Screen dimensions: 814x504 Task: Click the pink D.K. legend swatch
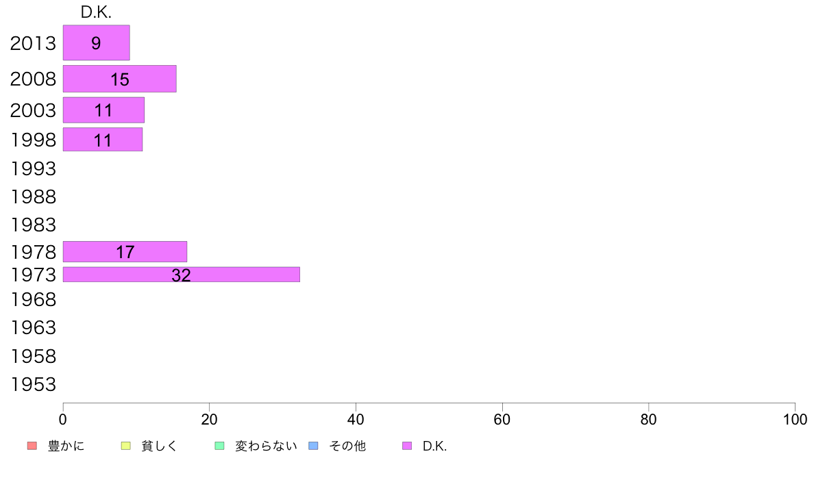point(407,446)
